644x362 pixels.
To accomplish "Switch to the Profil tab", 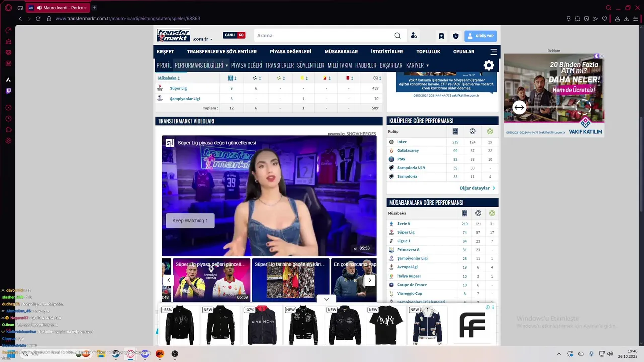I will pyautogui.click(x=164, y=65).
